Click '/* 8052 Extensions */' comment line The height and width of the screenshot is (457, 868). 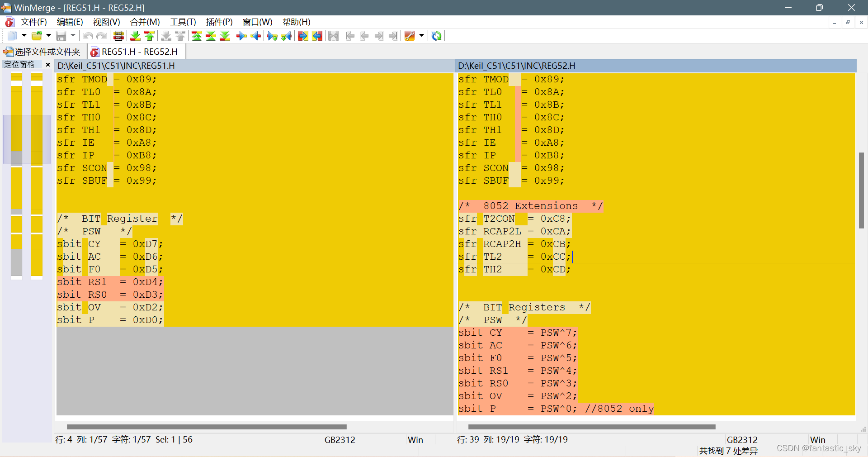coord(530,206)
